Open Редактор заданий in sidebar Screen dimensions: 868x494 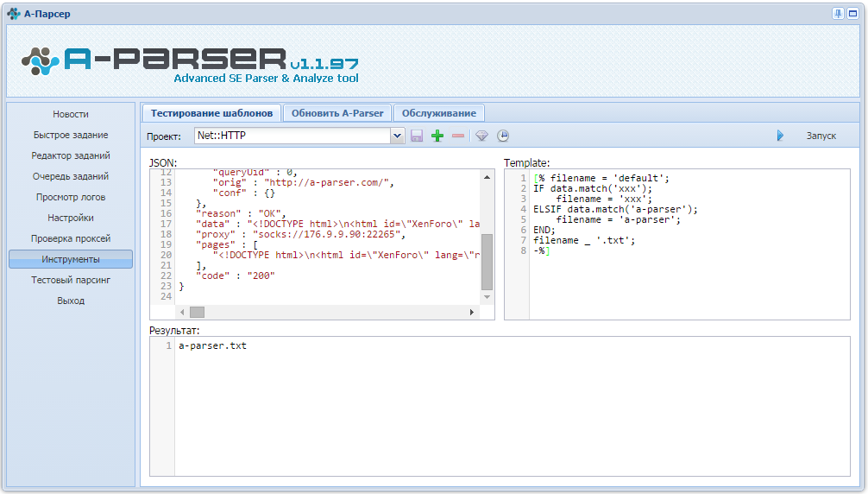[70, 155]
